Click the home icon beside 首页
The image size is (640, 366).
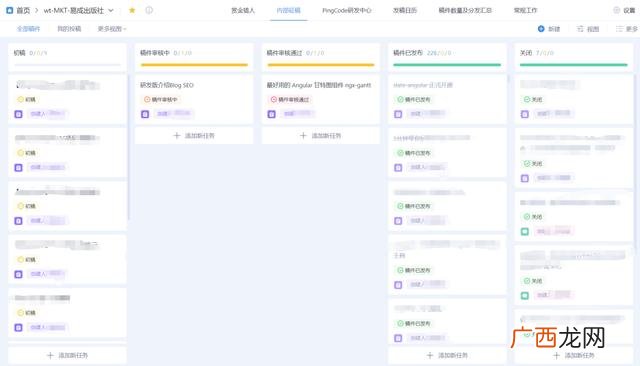coord(10,10)
